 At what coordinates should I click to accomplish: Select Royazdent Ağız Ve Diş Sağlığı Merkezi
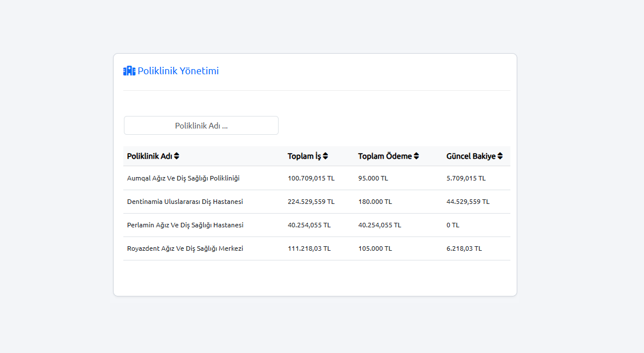tap(185, 248)
